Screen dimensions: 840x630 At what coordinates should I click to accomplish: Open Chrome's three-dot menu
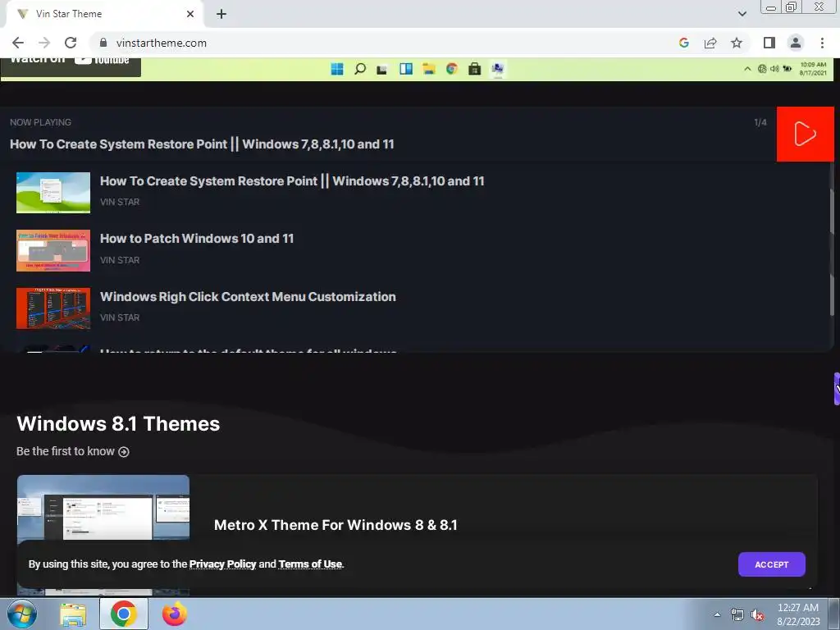click(822, 43)
